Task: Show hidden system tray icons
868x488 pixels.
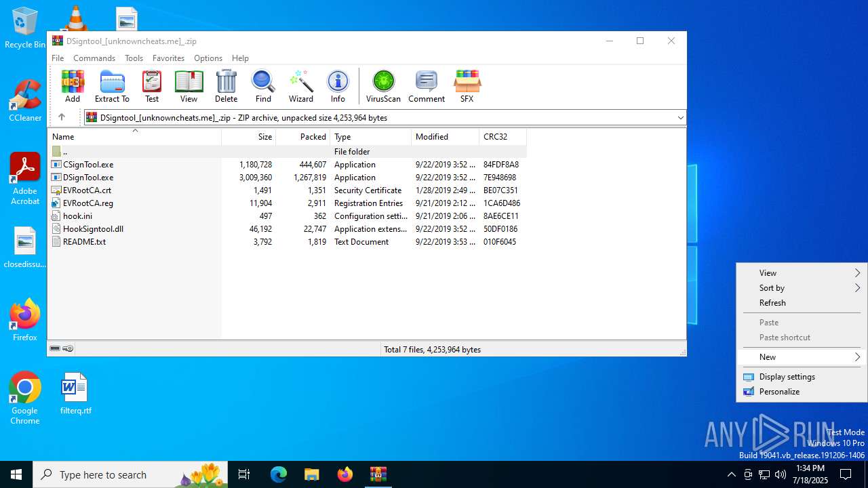Action: pyautogui.click(x=731, y=474)
